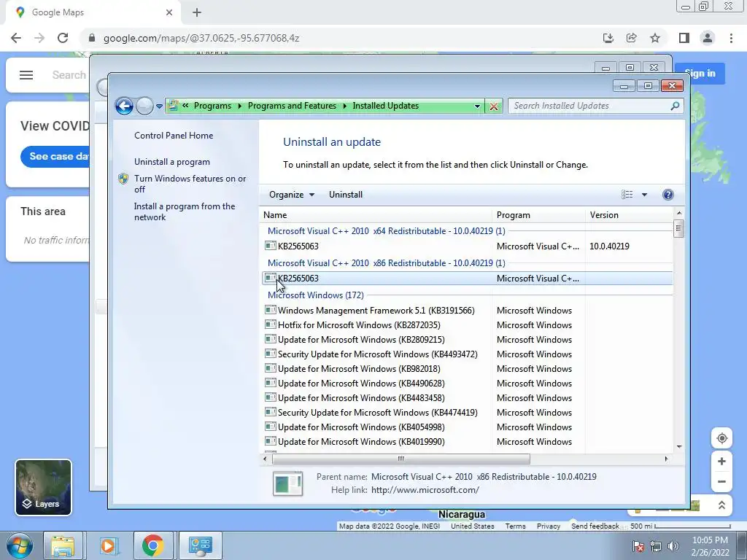
Task: Open the Google Maps hamburger menu
Action: pyautogui.click(x=26, y=75)
